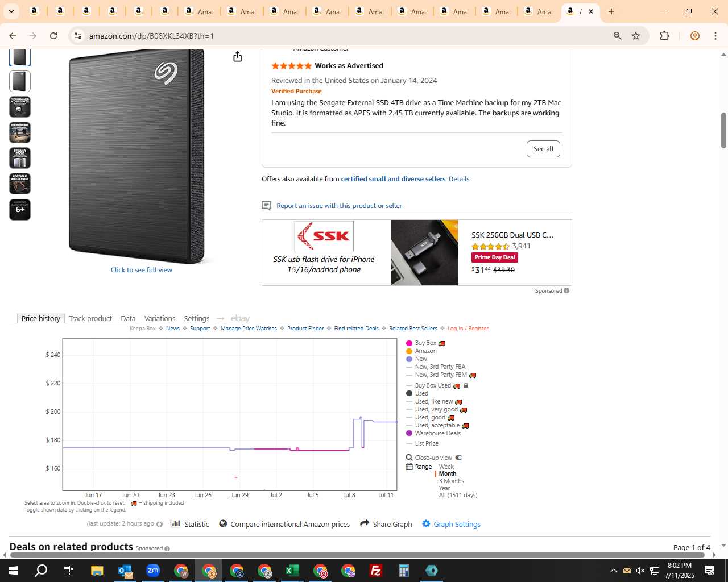Open the Data tab
728x582 pixels.
click(128, 318)
